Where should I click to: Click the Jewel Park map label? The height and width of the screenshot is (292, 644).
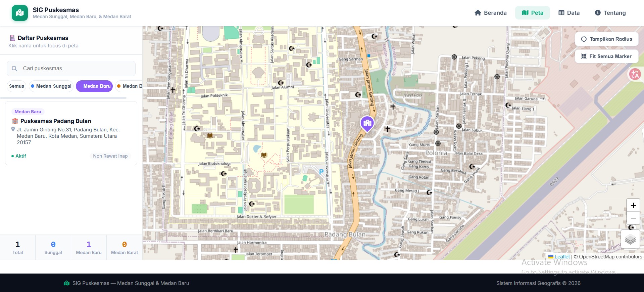413,95
